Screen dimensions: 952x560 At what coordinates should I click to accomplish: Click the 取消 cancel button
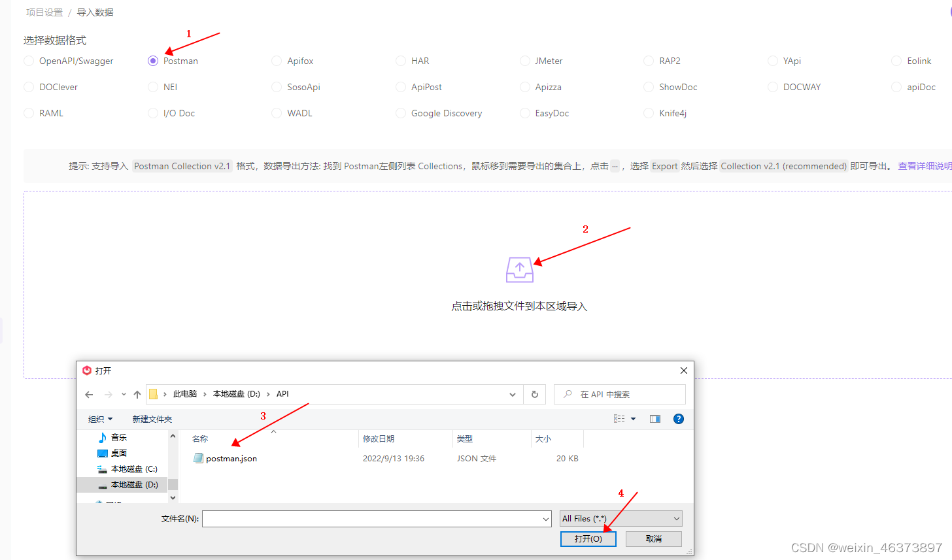tap(654, 538)
